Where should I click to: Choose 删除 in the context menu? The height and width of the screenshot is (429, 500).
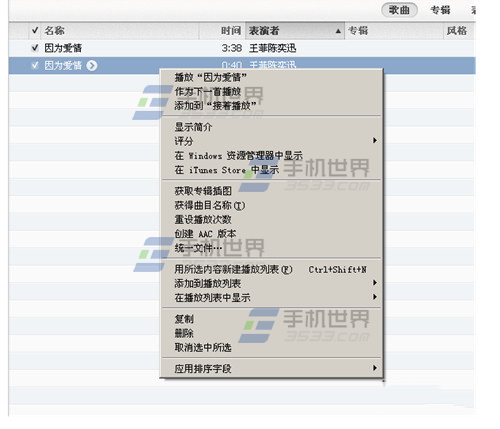(x=271, y=333)
